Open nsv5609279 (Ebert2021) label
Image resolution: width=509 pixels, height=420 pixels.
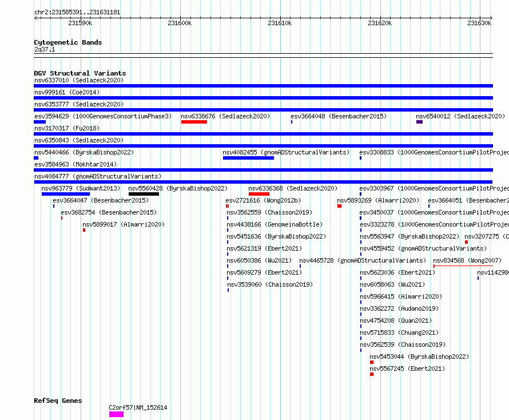pos(264,272)
